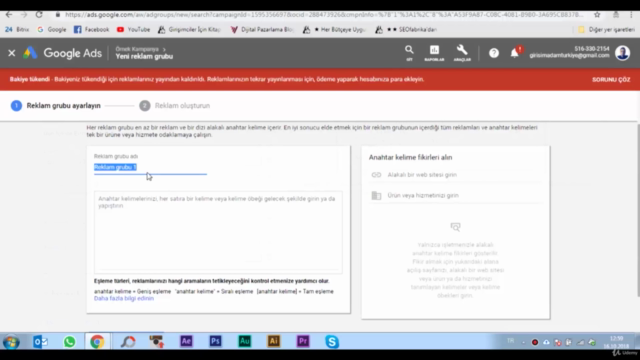
Task: Open Chrome three-dot menu
Action: tap(631, 15)
